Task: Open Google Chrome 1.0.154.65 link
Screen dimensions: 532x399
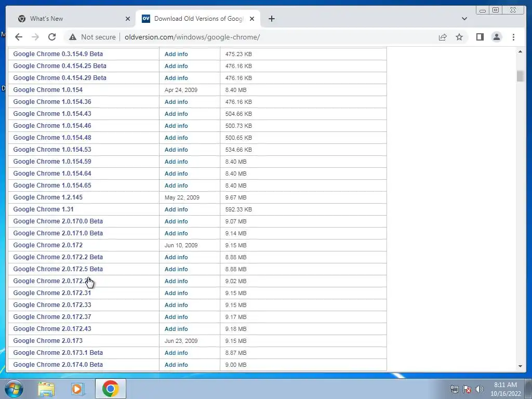Action: click(52, 185)
